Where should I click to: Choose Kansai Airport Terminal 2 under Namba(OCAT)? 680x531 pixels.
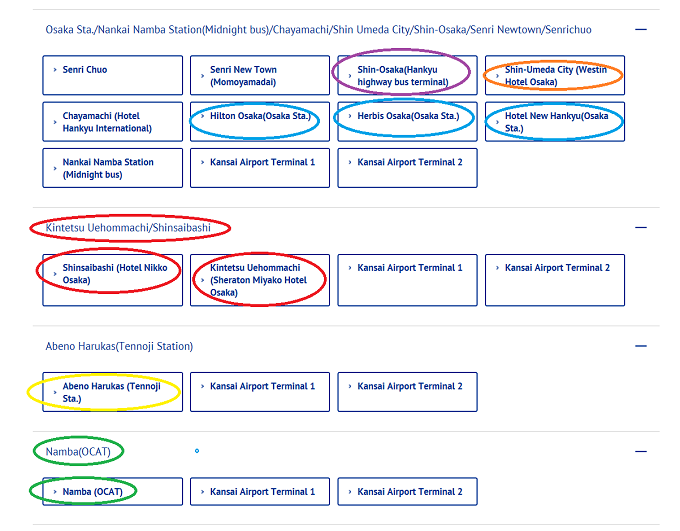click(407, 492)
